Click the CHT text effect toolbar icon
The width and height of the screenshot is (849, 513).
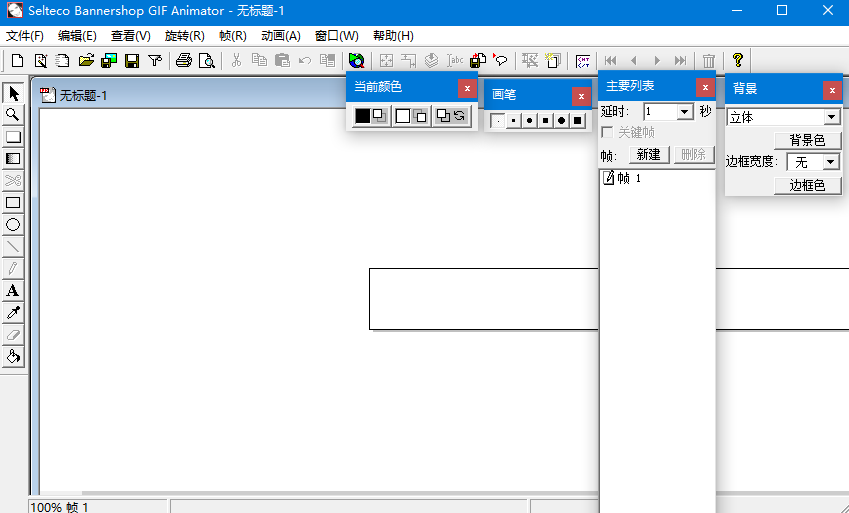583,60
